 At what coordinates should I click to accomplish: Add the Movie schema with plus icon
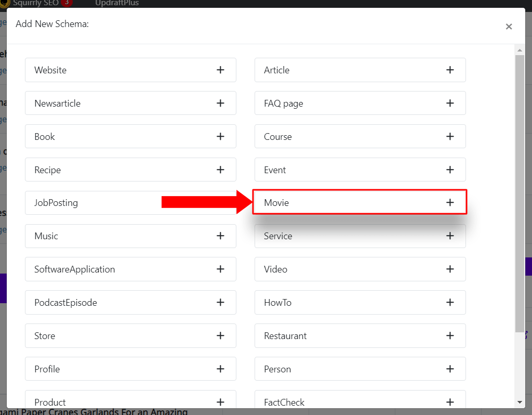pos(450,203)
